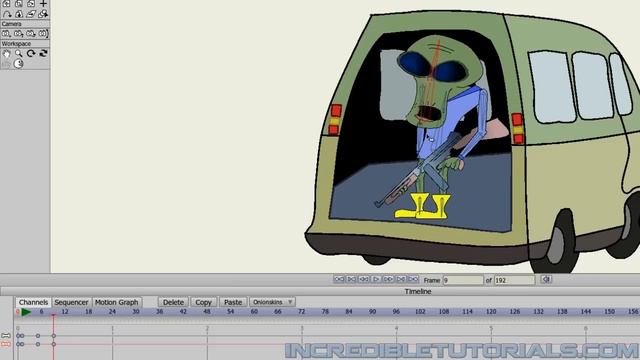Click frame 84 on the timeline ruler
Screen dimensions: 640x360
point(349,311)
